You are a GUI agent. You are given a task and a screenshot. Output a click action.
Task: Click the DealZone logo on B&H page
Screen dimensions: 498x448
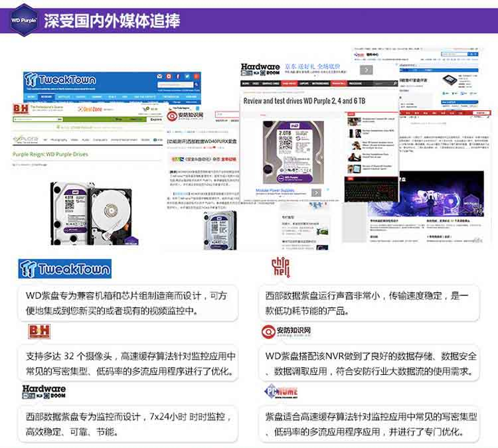pos(90,110)
